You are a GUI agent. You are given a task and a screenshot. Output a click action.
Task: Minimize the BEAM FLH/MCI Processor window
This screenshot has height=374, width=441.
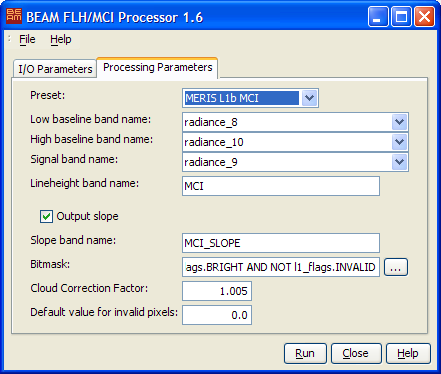[x=378, y=16]
